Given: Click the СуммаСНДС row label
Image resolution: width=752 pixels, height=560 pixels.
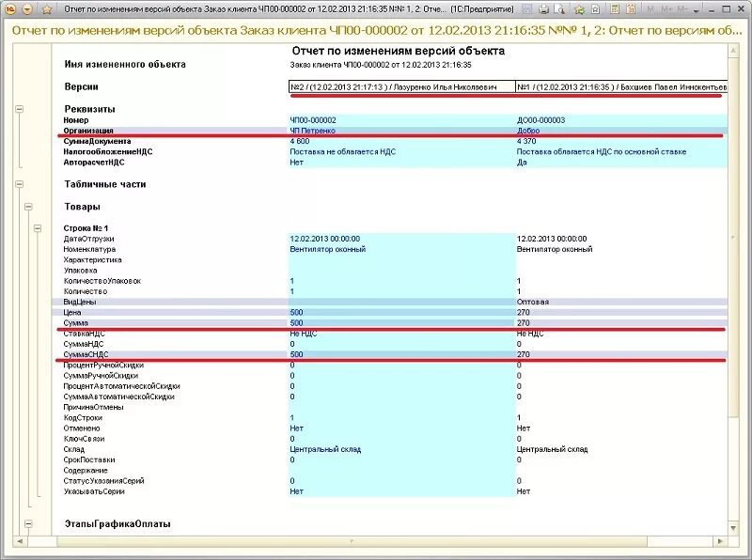Looking at the screenshot, I should (86, 355).
